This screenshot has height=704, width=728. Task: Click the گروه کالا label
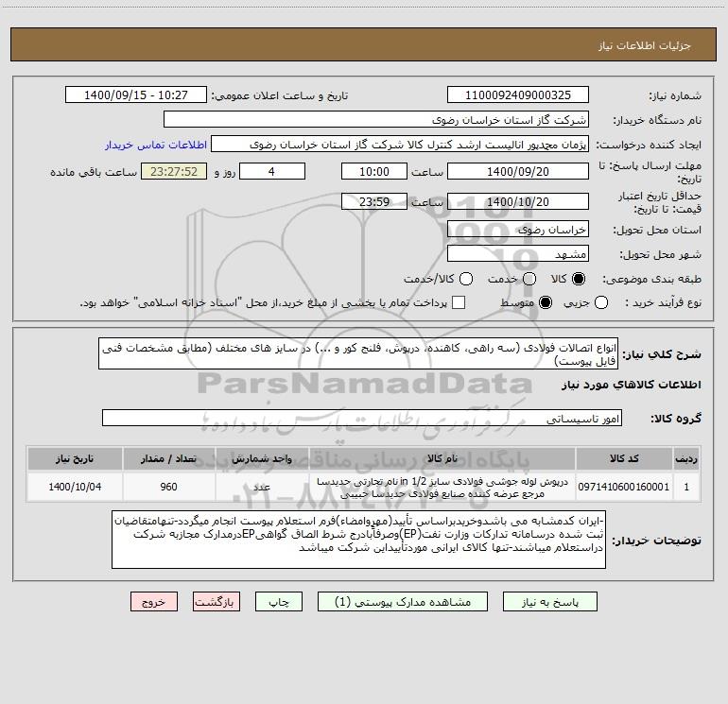[x=676, y=419]
